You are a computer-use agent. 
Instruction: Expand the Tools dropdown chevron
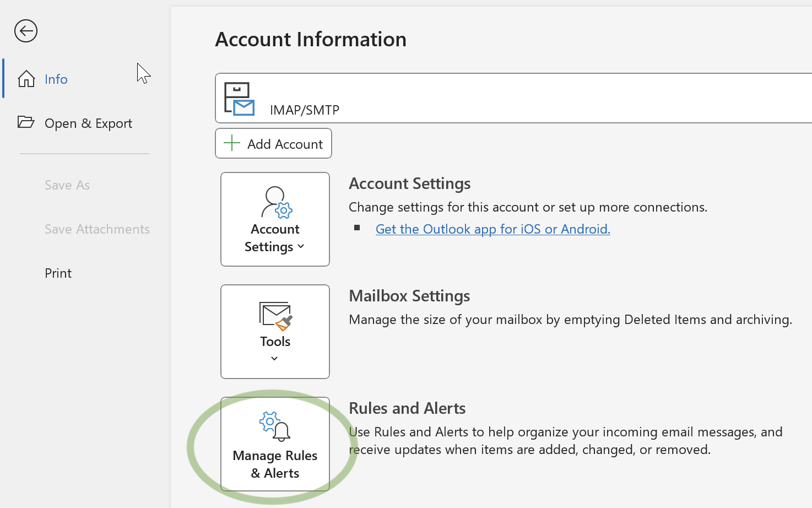(274, 358)
